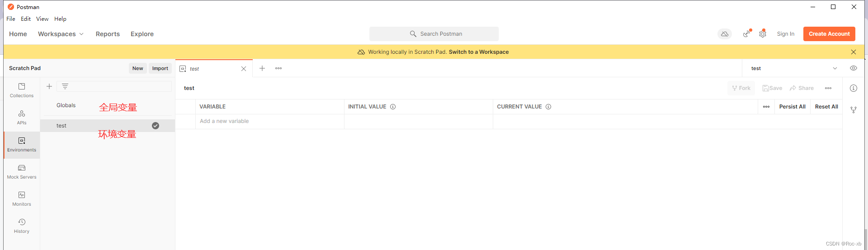The width and height of the screenshot is (868, 250).
Task: Open environment quick look eye icon
Action: pyautogui.click(x=854, y=68)
